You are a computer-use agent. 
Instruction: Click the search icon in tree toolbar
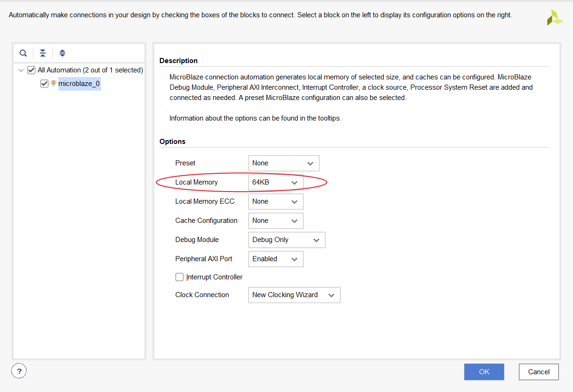(x=23, y=53)
